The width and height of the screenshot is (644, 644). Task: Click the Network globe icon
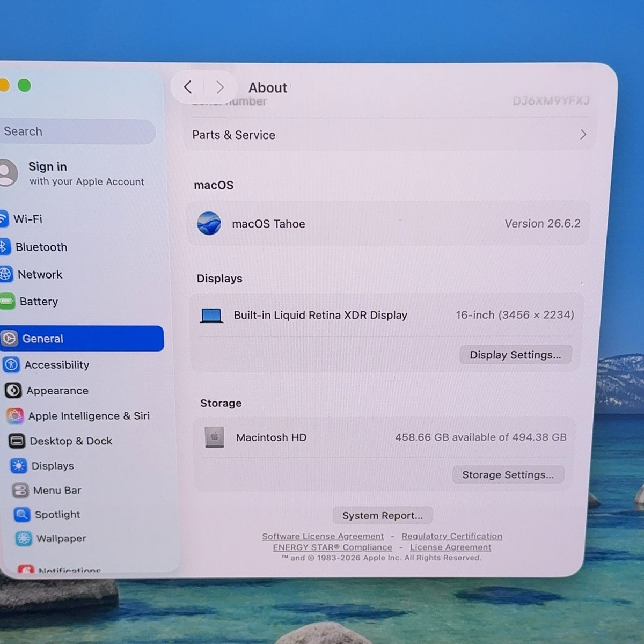[5, 274]
